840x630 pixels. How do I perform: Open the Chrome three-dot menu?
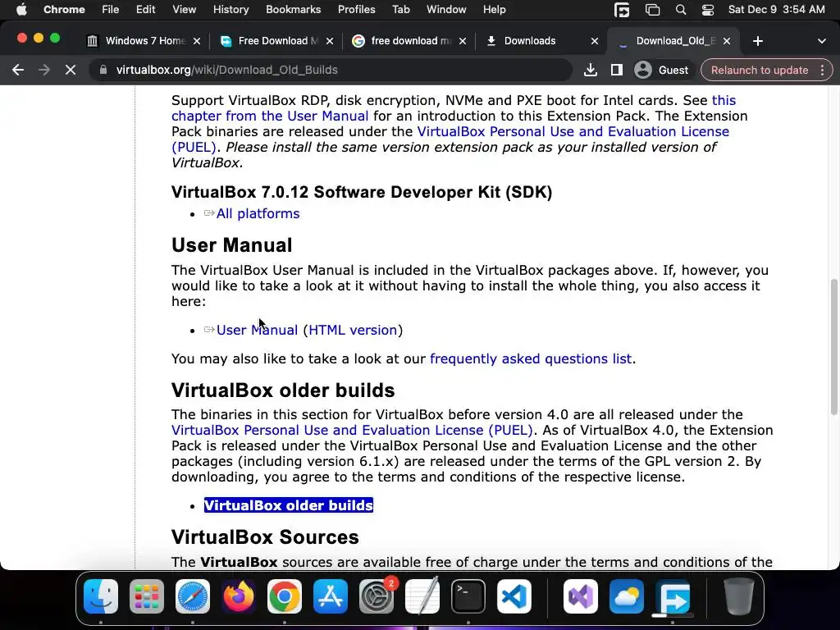point(822,71)
